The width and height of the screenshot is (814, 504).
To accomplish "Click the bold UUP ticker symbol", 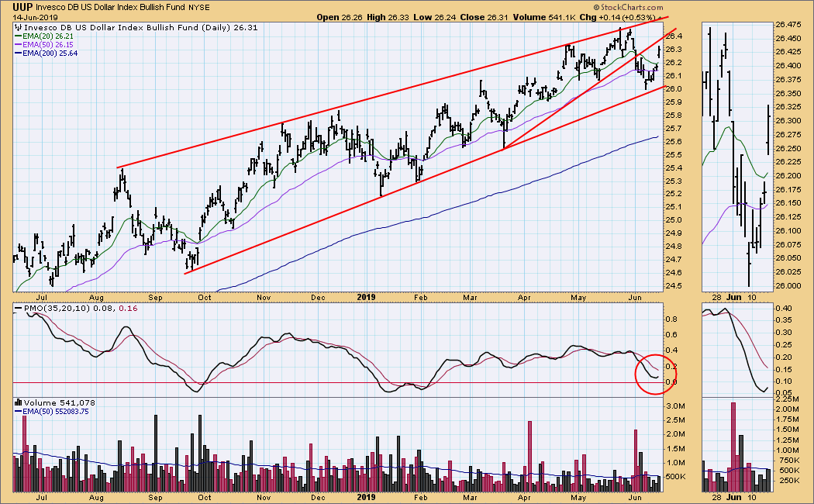I will coord(22,7).
